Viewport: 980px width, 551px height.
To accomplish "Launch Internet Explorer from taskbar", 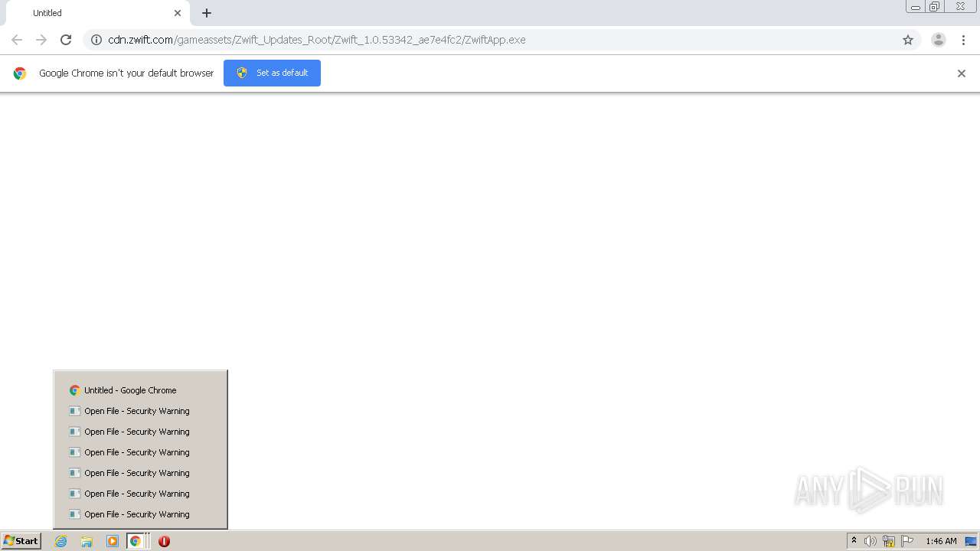I will (61, 541).
